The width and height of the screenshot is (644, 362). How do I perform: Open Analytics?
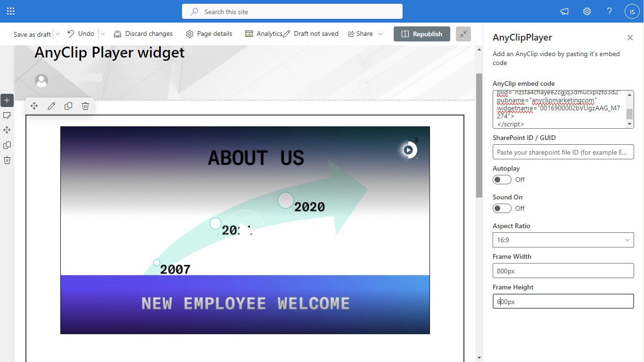(x=264, y=33)
